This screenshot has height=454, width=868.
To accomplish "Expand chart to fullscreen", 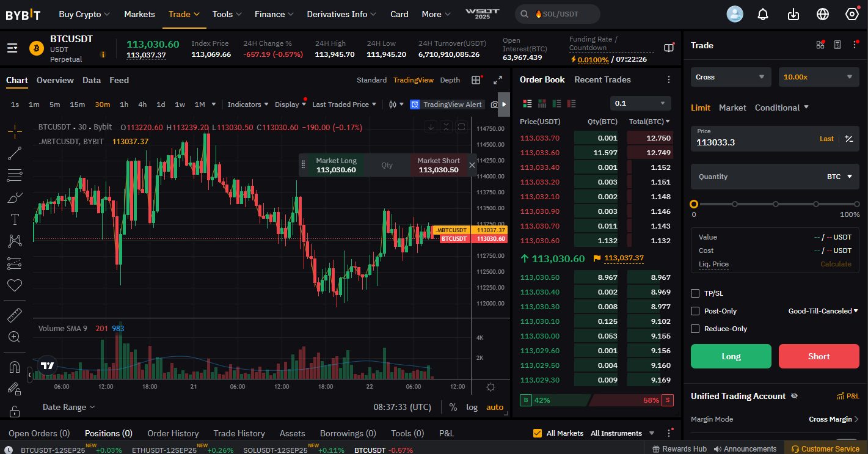I will coord(498,80).
